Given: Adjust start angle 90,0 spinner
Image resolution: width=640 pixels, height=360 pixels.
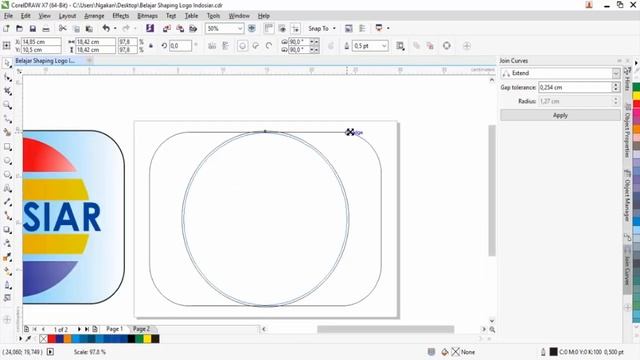Looking at the screenshot, I should click(x=314, y=42).
